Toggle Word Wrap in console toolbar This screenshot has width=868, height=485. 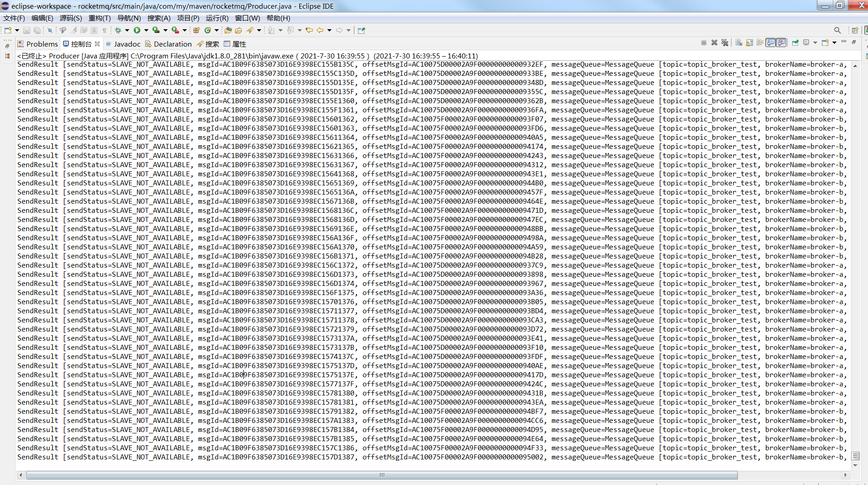click(760, 42)
